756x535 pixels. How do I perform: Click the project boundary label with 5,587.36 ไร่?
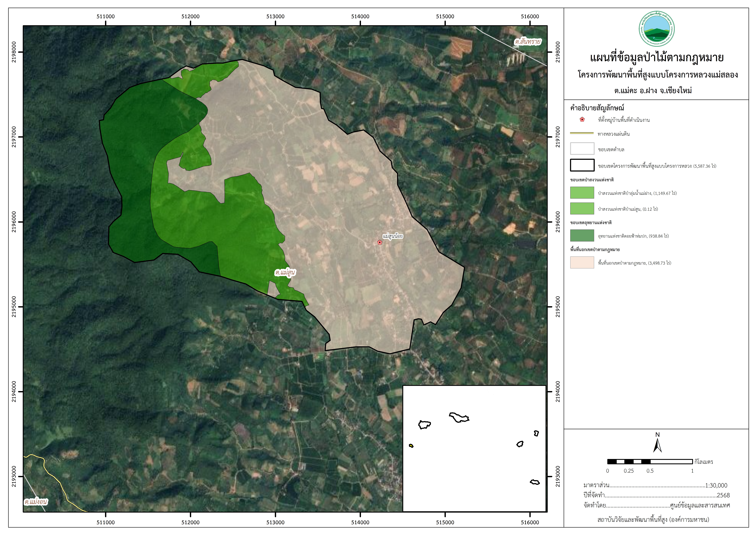(657, 166)
